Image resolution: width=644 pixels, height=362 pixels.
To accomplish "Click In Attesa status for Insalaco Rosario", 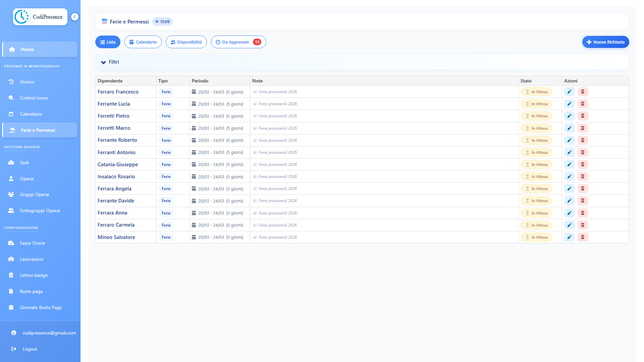I will [536, 177].
